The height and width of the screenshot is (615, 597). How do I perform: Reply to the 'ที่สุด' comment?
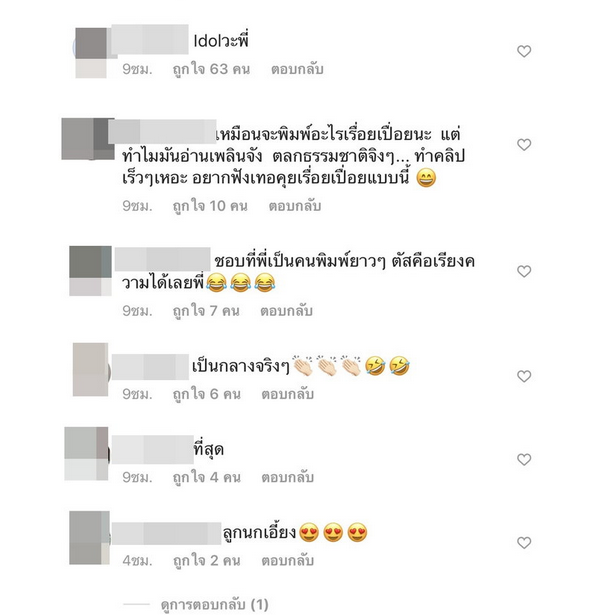(288, 477)
